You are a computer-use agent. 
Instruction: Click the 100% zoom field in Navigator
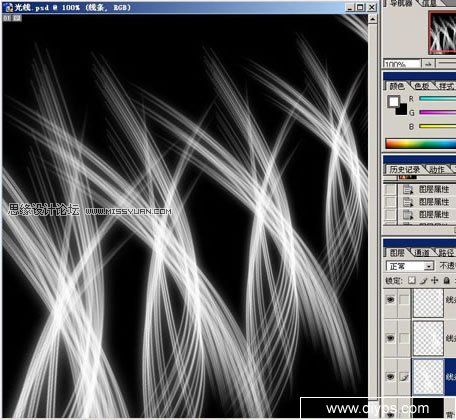point(402,64)
